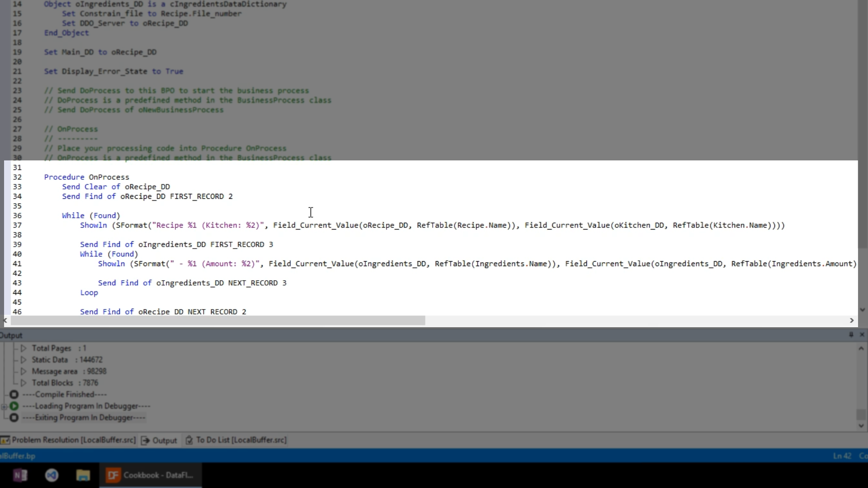The image size is (868, 488).
Task: Expand the Total Pages output node
Action: [x=24, y=348]
